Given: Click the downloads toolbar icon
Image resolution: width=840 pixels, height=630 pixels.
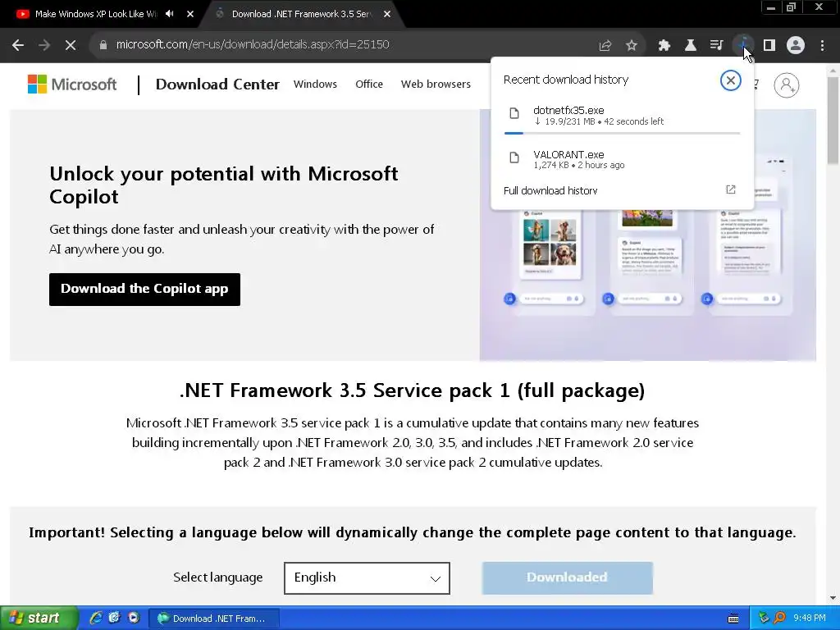Looking at the screenshot, I should 743,45.
